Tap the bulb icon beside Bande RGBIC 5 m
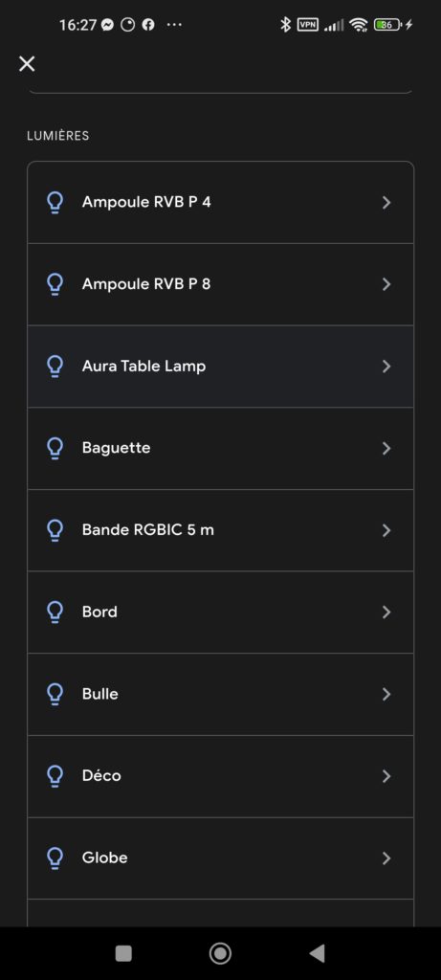The width and height of the screenshot is (441, 980). point(55,530)
